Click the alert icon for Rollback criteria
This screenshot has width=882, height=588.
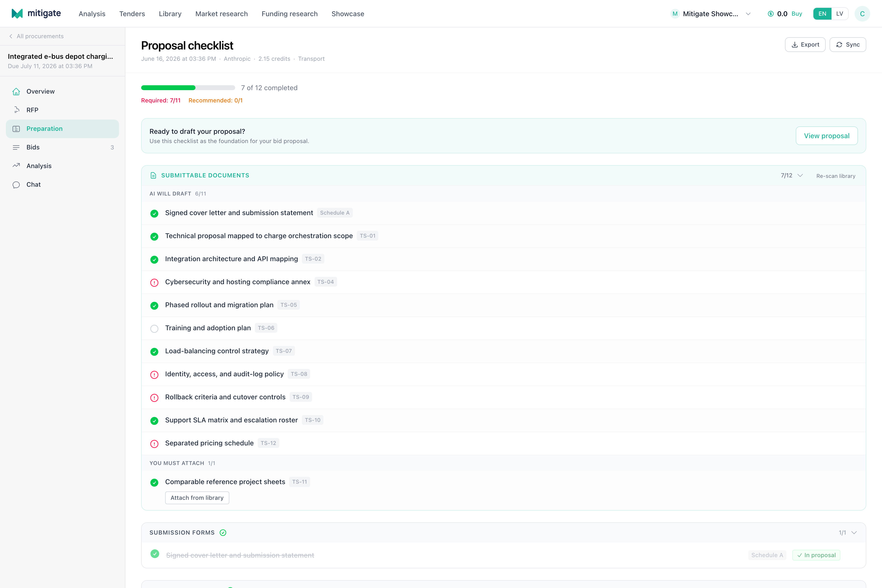[x=154, y=397]
